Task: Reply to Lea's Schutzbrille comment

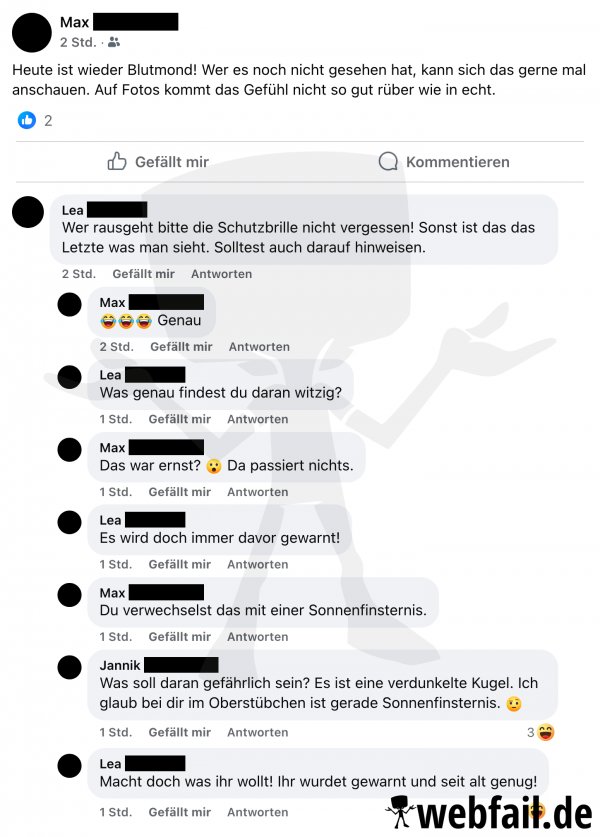Action: click(x=222, y=274)
